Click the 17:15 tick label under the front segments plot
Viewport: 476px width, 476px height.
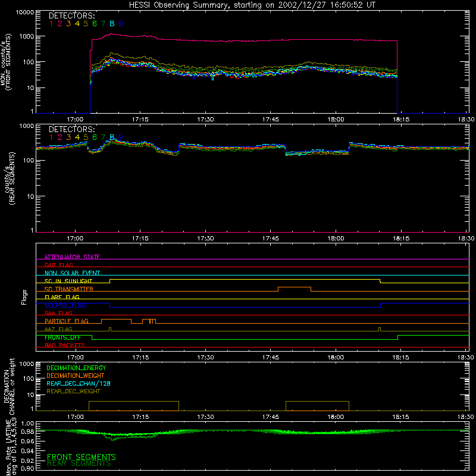[140, 120]
